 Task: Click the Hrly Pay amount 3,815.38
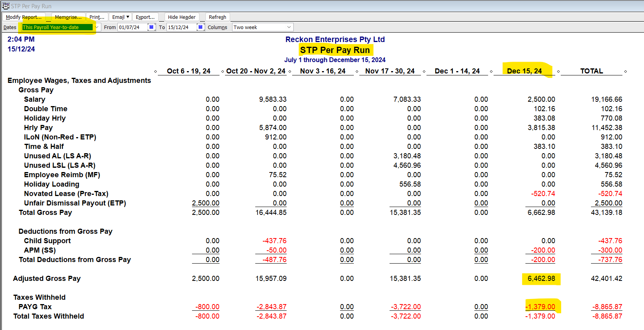click(x=542, y=128)
